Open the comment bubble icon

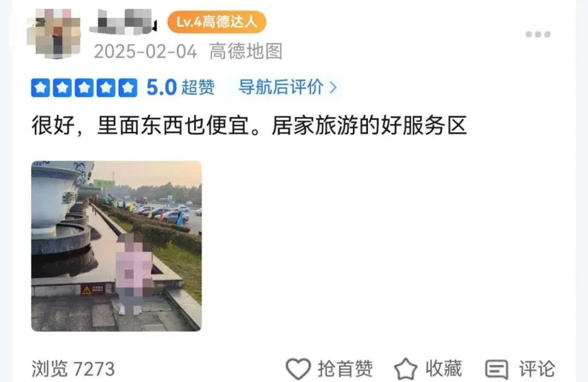click(497, 369)
